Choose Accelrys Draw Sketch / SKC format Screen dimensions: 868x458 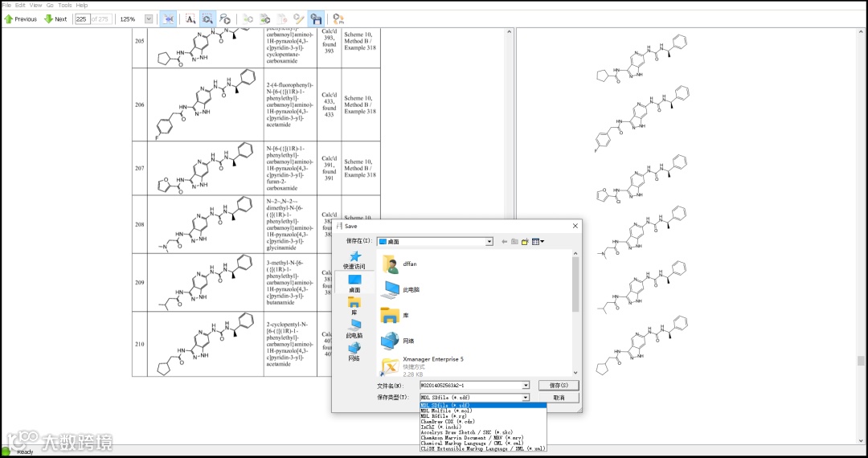[483, 432]
